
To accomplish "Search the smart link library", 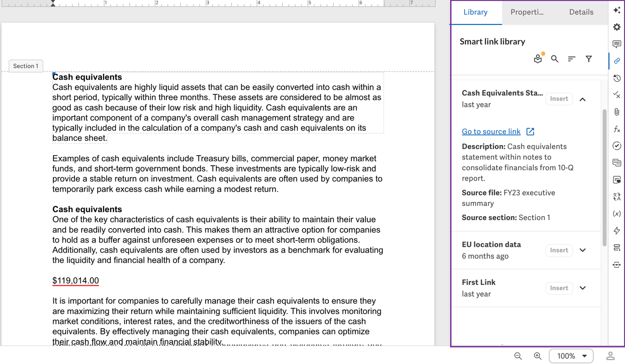I will 555,59.
